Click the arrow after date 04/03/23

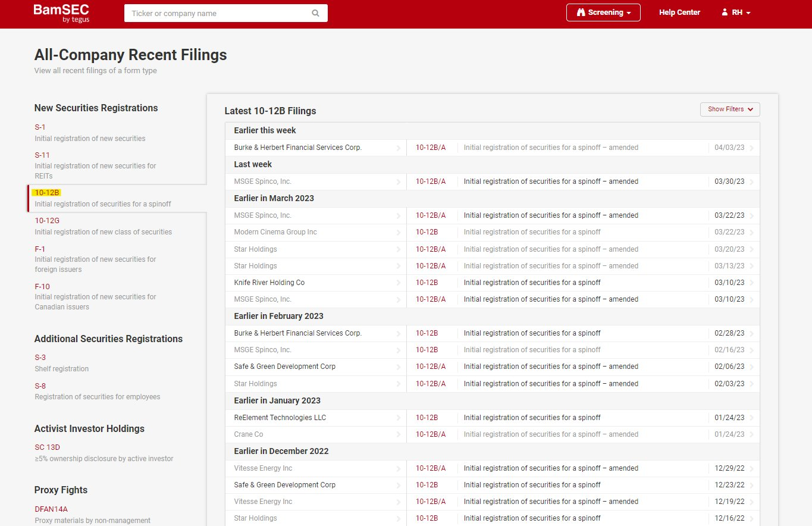pyautogui.click(x=752, y=148)
